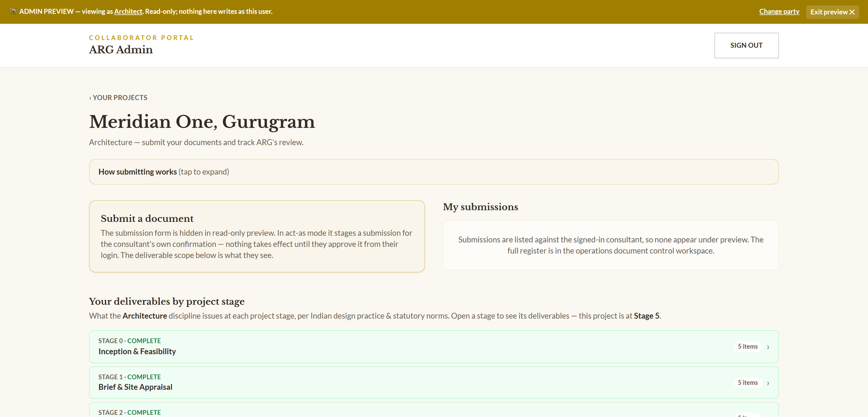Expand the How submitting works panel
This screenshot has height=417, width=868.
coord(434,172)
